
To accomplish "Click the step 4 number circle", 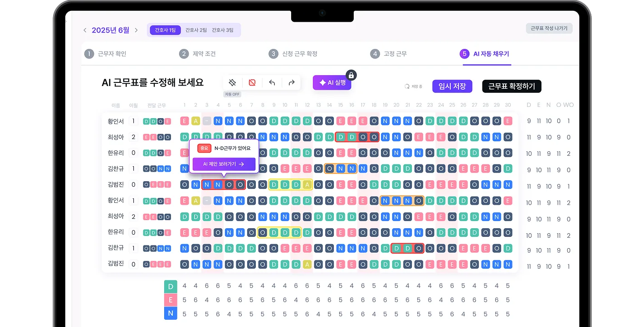I will tap(375, 54).
